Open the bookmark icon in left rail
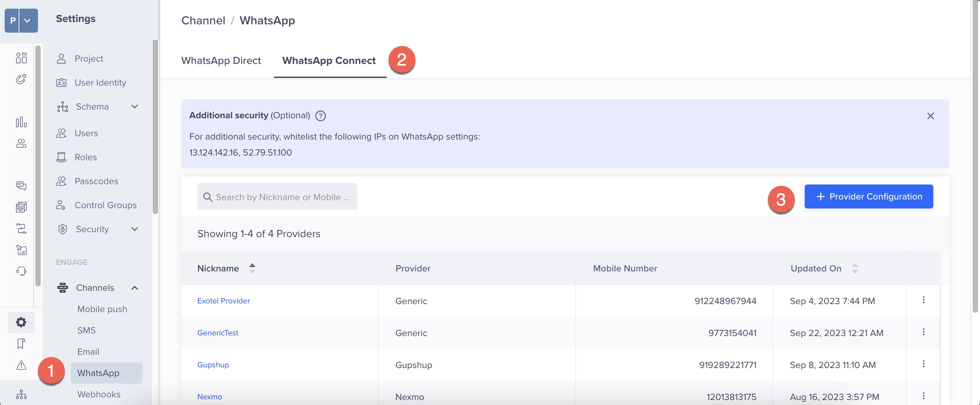 pyautogui.click(x=21, y=343)
